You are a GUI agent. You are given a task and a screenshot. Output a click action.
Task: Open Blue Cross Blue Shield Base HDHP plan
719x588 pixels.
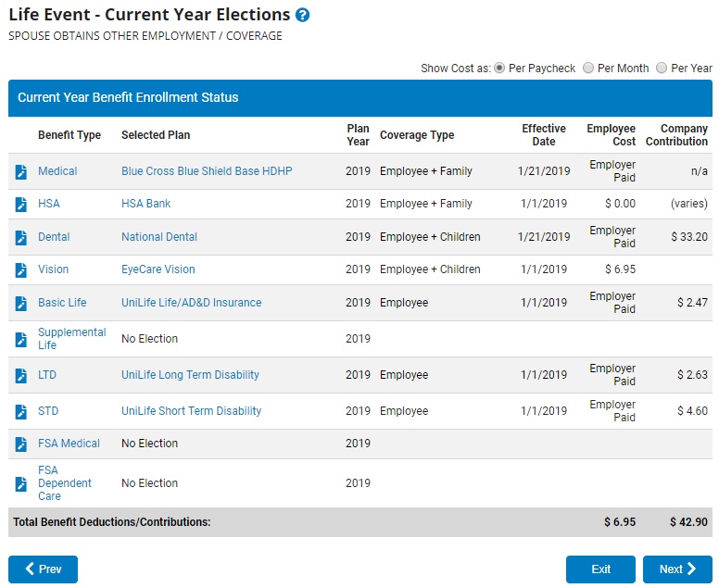208,171
